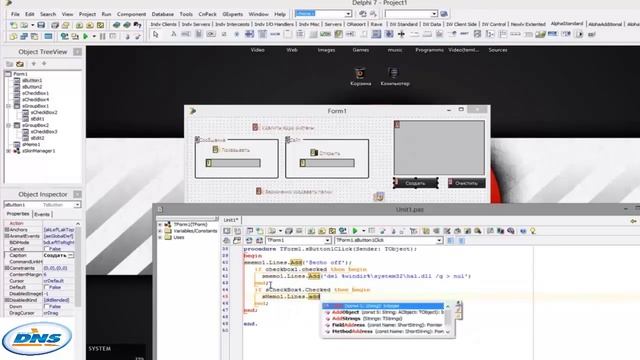Screen dimensions: 640x360
Task: Expand the sSkinManager1 node in Object TreeView
Action: coord(9,151)
